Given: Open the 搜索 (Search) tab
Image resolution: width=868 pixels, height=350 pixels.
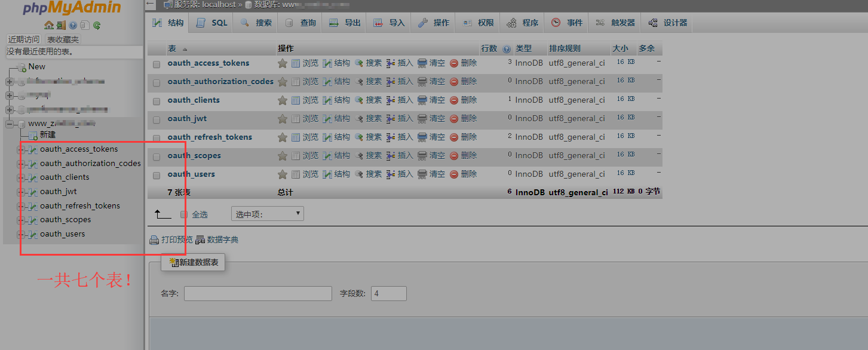Looking at the screenshot, I should pos(256,23).
